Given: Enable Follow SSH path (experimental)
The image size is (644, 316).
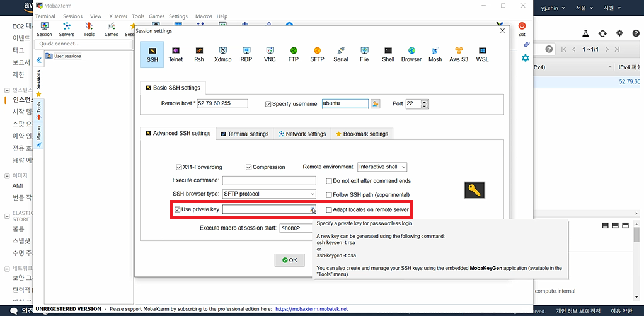Looking at the screenshot, I should [x=329, y=195].
